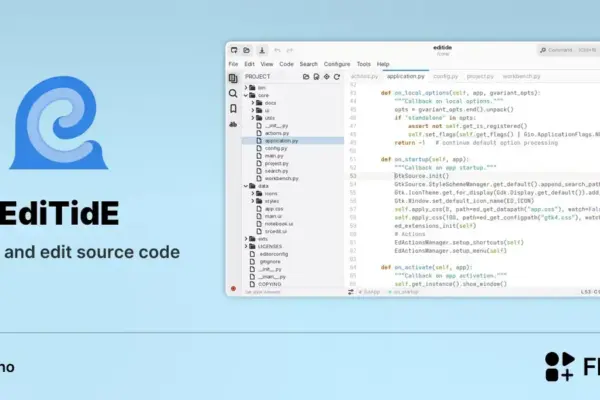Select search.py in the project tree
The width and height of the screenshot is (600, 400).
pyautogui.click(x=276, y=171)
